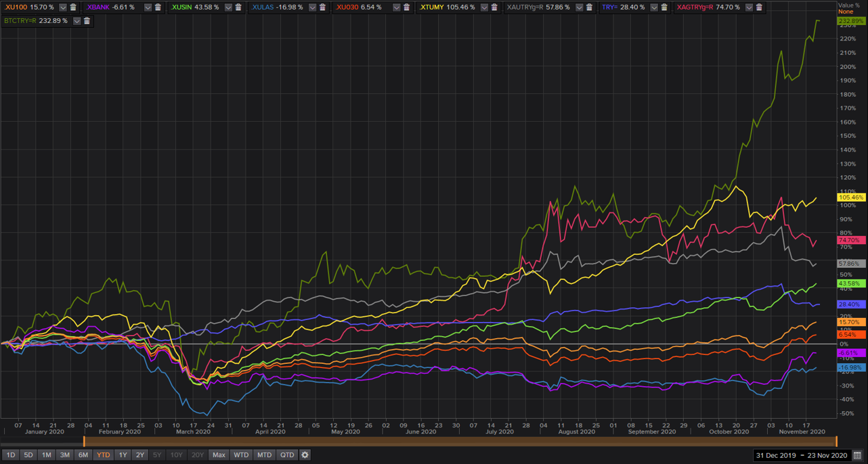Delete the XAUTRYg=R gold series
Viewport: 868px width, 464px height.
tap(589, 7)
